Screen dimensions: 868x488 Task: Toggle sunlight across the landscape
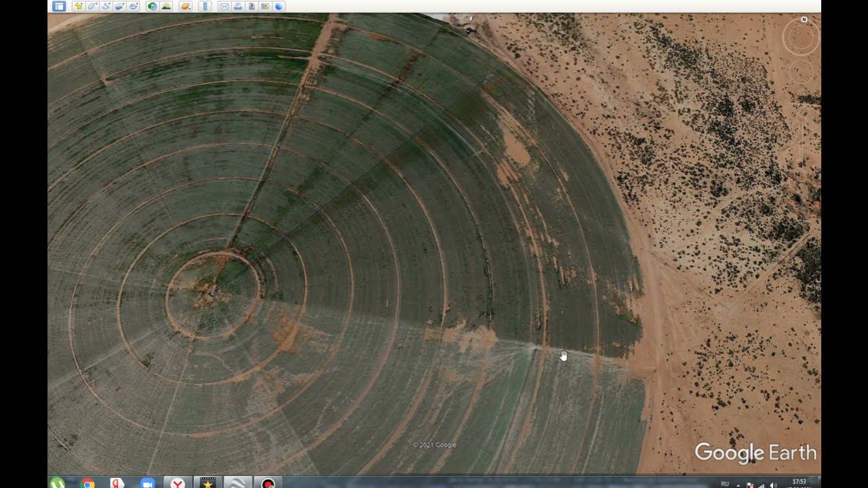pos(166,6)
